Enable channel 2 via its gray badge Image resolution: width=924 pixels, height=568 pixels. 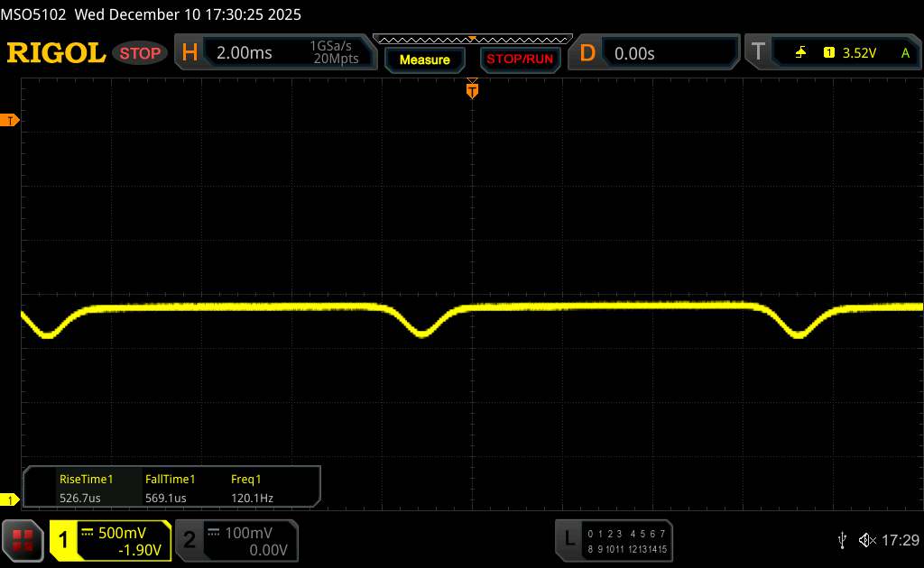pyautogui.click(x=189, y=539)
